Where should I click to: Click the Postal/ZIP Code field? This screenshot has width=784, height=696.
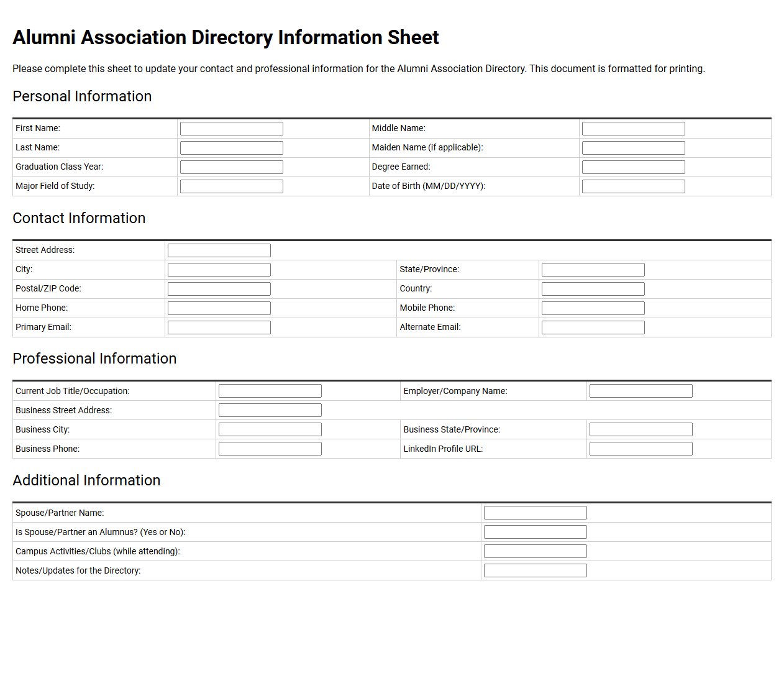219,289
